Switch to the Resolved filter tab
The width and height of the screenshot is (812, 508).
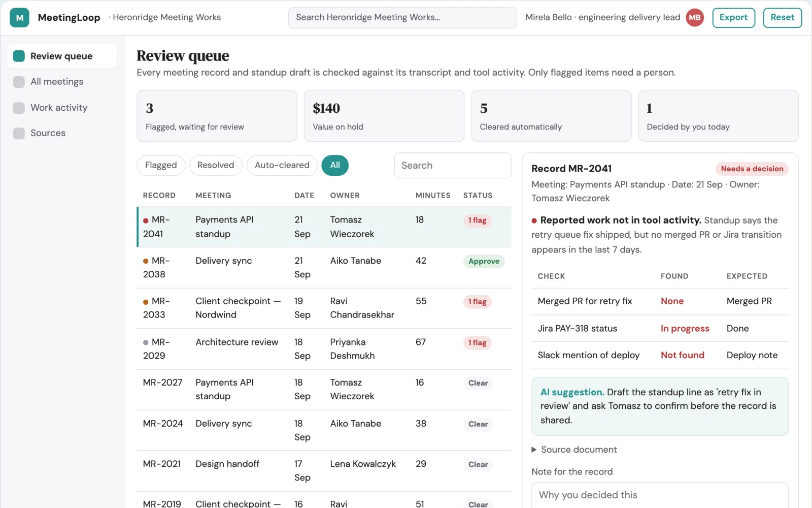point(216,165)
